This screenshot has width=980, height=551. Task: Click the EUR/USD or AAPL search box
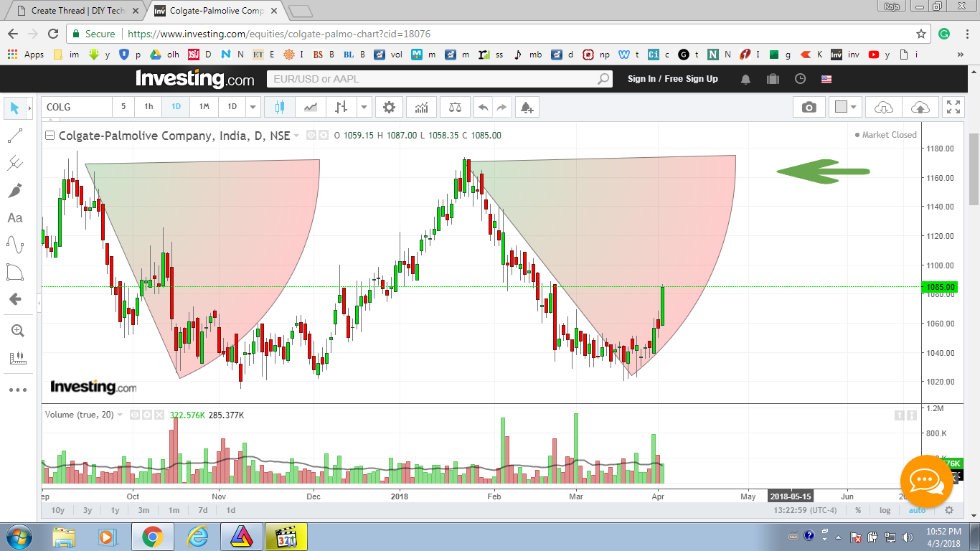point(440,79)
